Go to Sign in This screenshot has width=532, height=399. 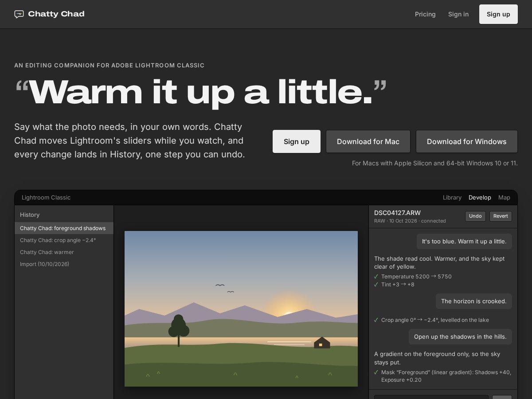click(458, 14)
